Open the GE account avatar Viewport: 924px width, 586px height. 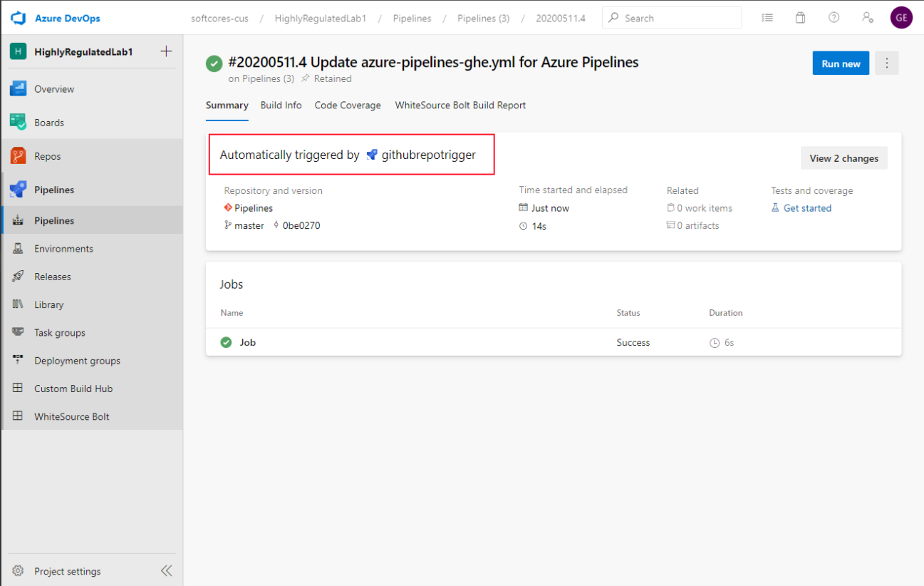click(901, 18)
